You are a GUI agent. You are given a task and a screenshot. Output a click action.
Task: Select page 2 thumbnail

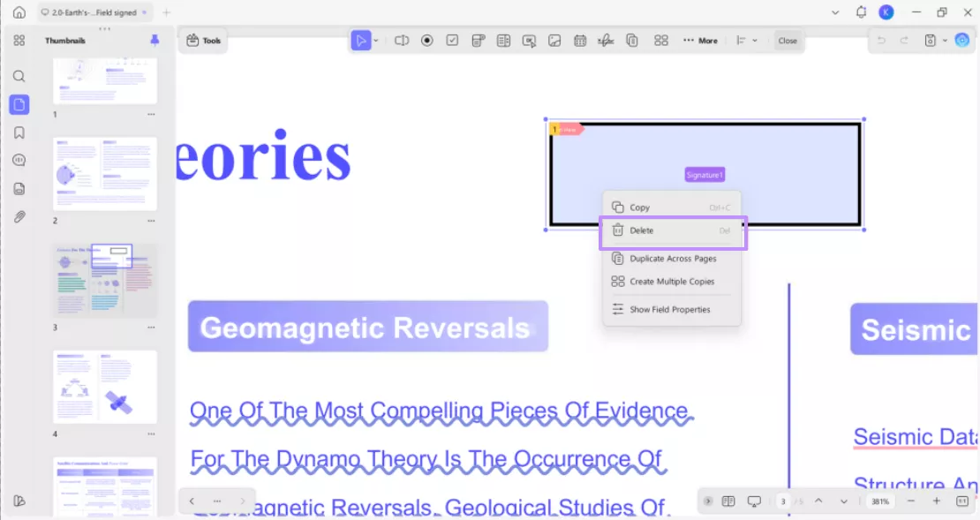point(105,174)
